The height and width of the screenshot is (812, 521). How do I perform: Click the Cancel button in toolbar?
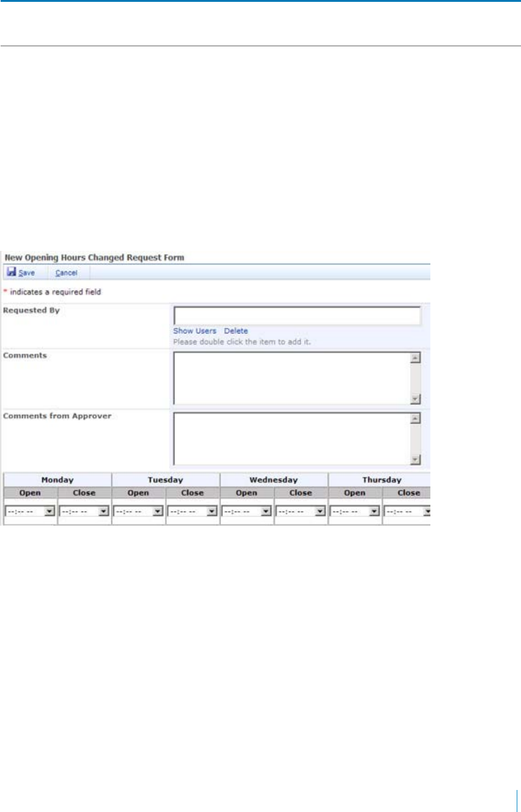(67, 273)
